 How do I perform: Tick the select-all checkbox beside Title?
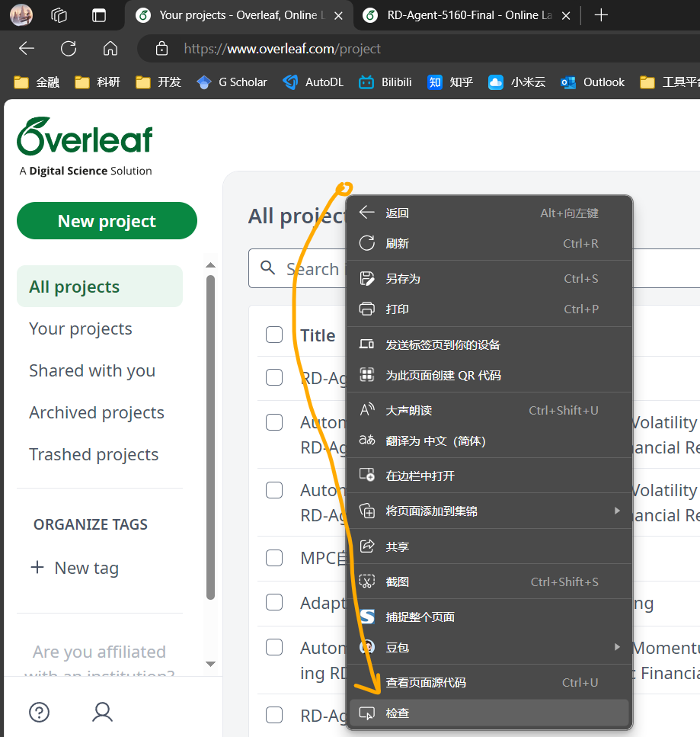(274, 335)
